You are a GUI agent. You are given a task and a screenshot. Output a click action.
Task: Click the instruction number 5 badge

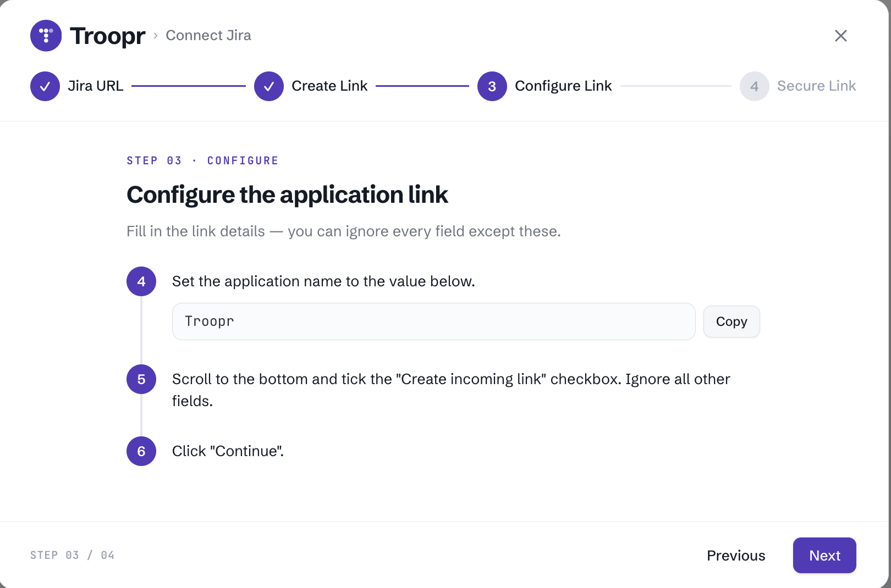141,379
